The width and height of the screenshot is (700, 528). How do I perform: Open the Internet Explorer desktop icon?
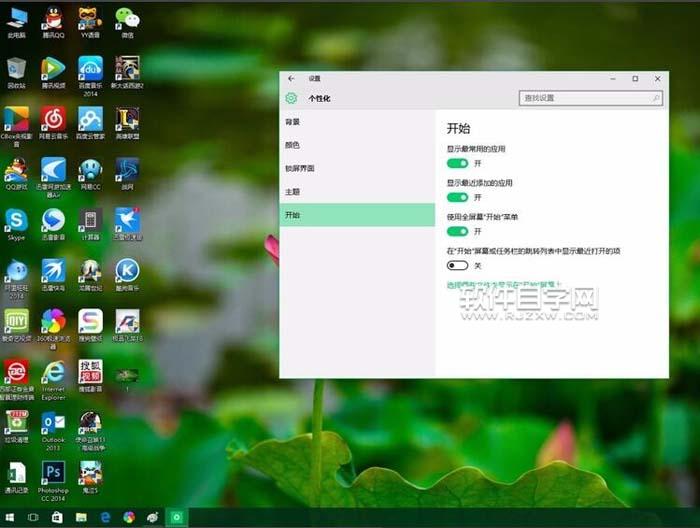(54, 380)
